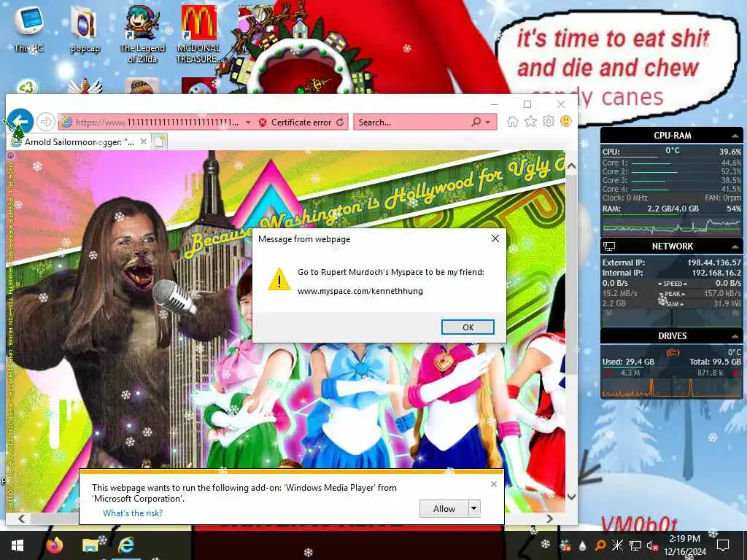Close the Arnold Sailormoonegger tab
The image size is (747, 560).
tap(144, 141)
